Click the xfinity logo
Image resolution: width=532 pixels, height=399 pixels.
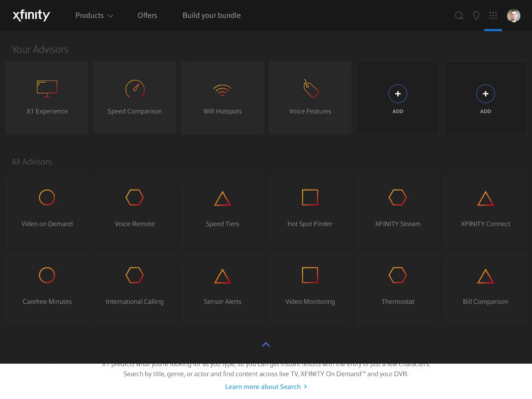click(x=31, y=15)
